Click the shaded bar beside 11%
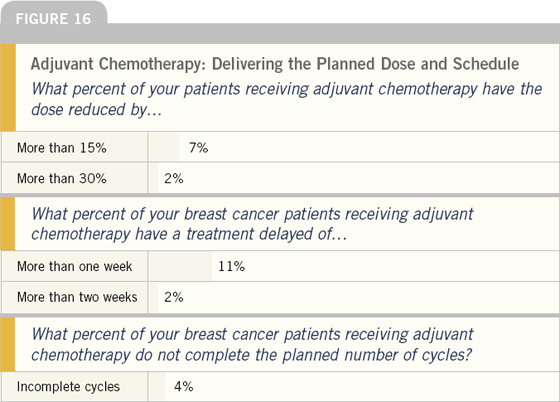This screenshot has width=560, height=402. pos(180,266)
